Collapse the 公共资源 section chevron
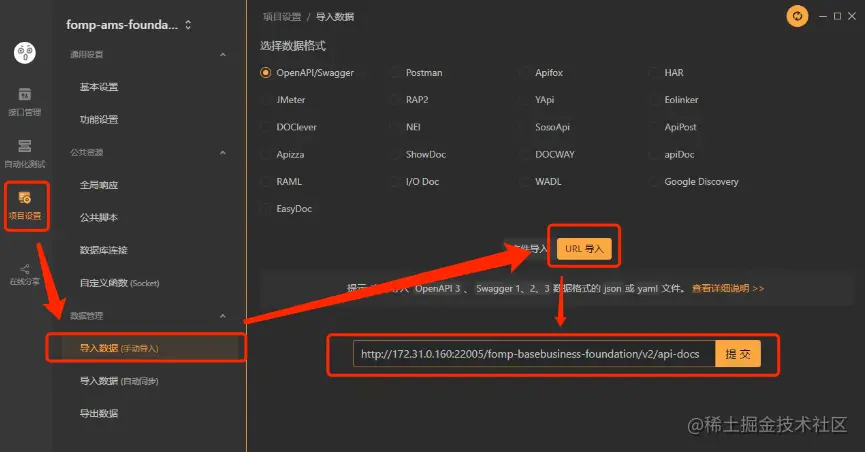Image resolution: width=865 pixels, height=452 pixels. point(223,152)
